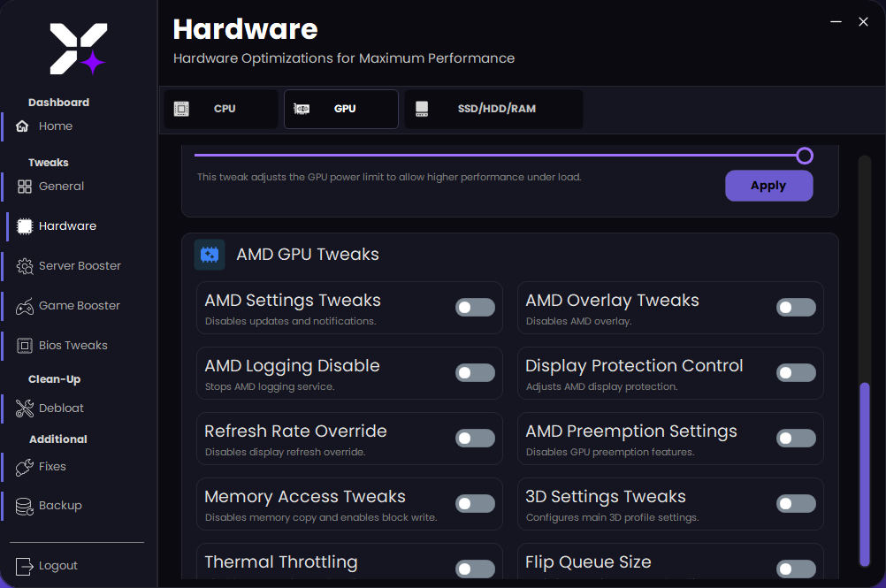Screen dimensions: 886x588
Task: Open Debloat tools icon
Action: pyautogui.click(x=25, y=409)
